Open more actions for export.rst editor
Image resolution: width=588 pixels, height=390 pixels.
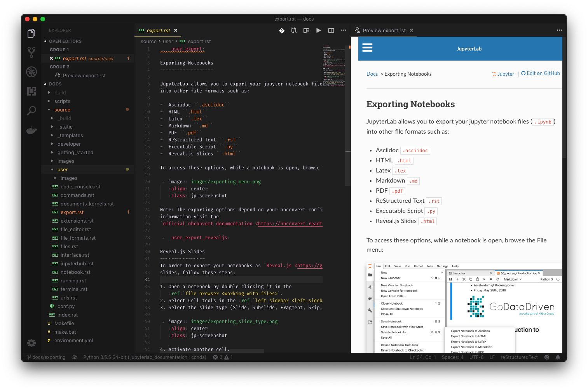pyautogui.click(x=344, y=30)
